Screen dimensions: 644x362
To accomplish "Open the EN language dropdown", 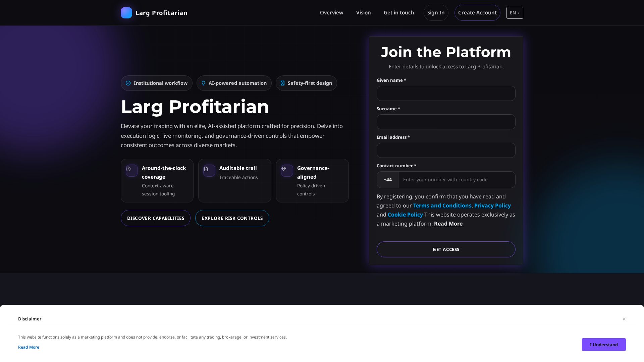I will [x=515, y=13].
